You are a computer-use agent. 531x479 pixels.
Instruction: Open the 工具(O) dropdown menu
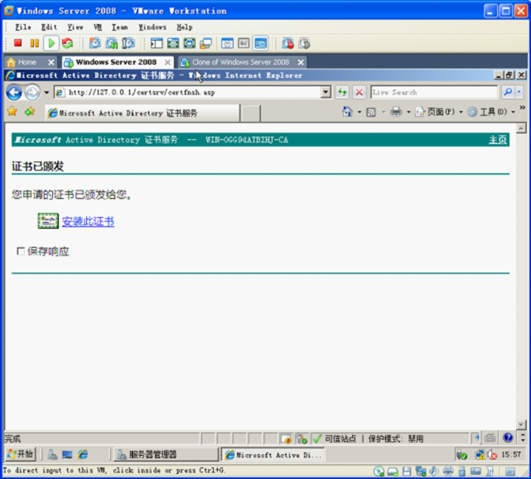491,112
